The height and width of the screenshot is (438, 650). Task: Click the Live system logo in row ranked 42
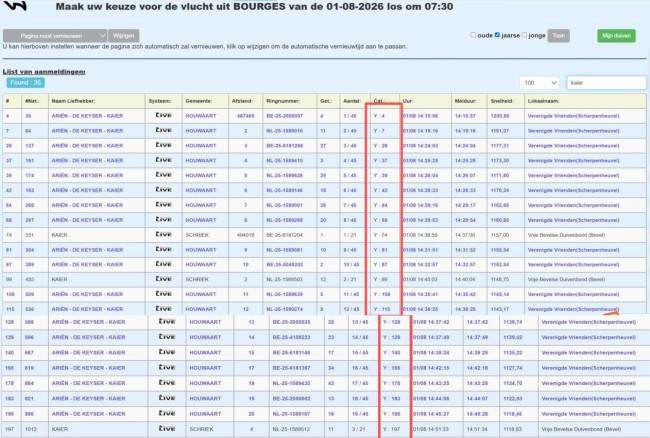(x=163, y=190)
